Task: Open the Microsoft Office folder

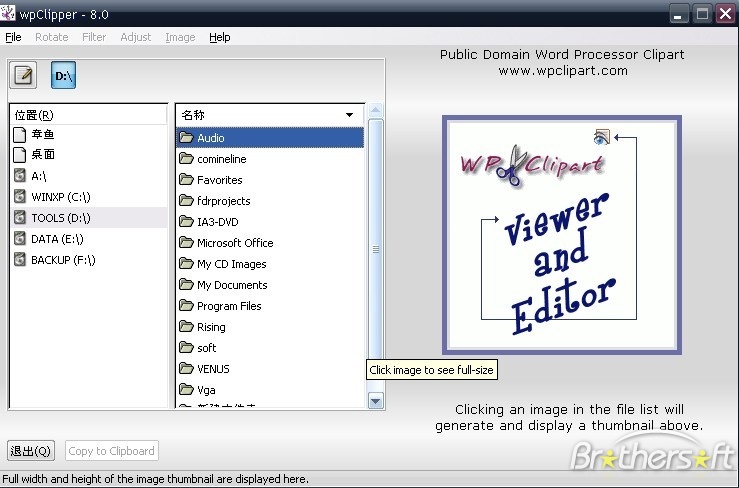Action: [234, 243]
